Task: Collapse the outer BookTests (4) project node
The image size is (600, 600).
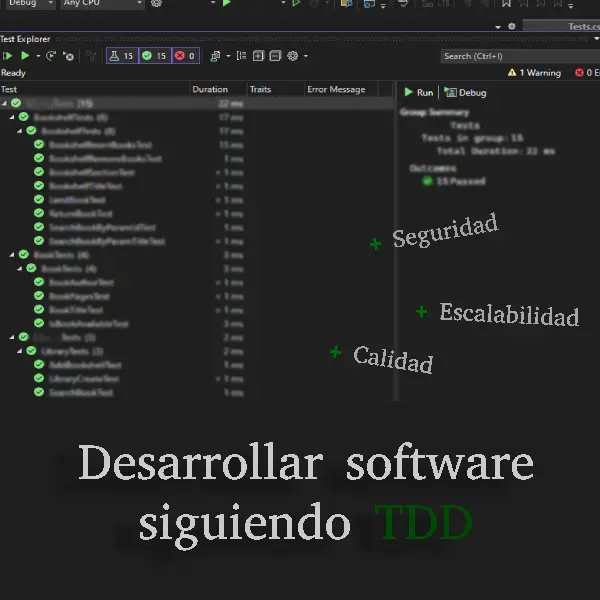Action: [x=11, y=254]
